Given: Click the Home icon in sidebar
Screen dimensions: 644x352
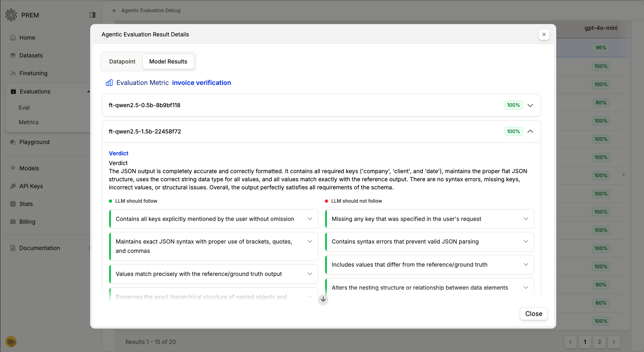Looking at the screenshot, I should click(13, 38).
